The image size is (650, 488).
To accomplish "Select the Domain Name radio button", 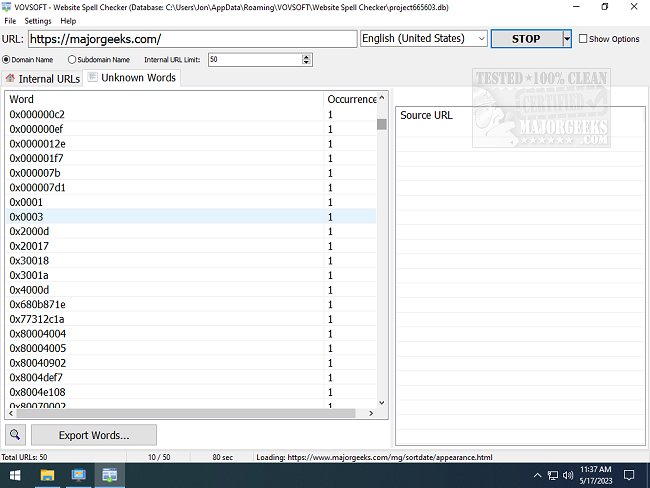I will click(x=6, y=60).
